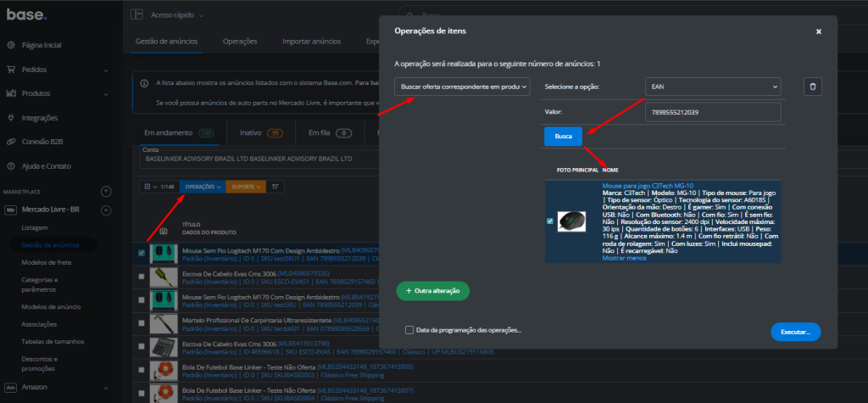The height and width of the screenshot is (403, 868).
Task: Check the Escova De Cabelo ESCO-EVAS row
Action: click(142, 347)
